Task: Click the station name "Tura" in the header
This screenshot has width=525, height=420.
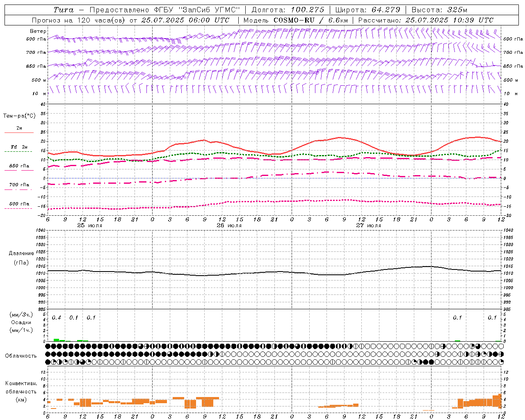Action: coord(64,10)
